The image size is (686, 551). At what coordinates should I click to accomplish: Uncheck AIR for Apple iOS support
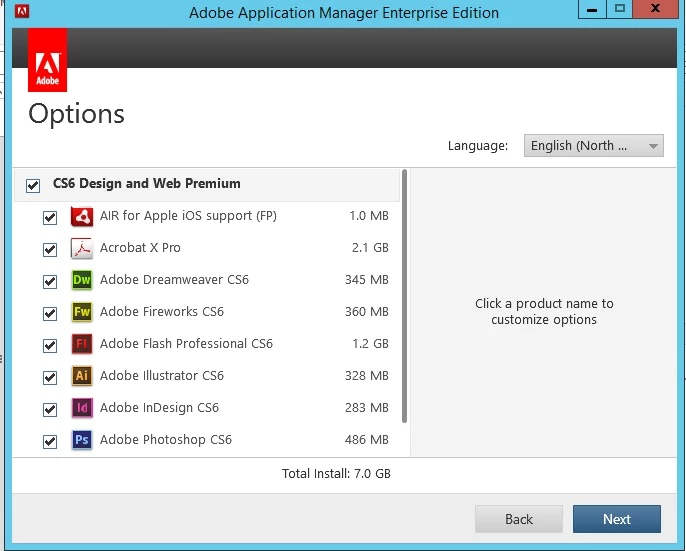pyautogui.click(x=50, y=218)
